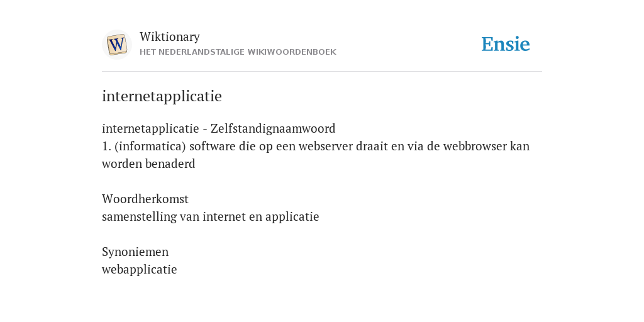Viewport: 644px width, 322px height.
Task: Click the 'worden benaderd' text line
Action: click(148, 164)
